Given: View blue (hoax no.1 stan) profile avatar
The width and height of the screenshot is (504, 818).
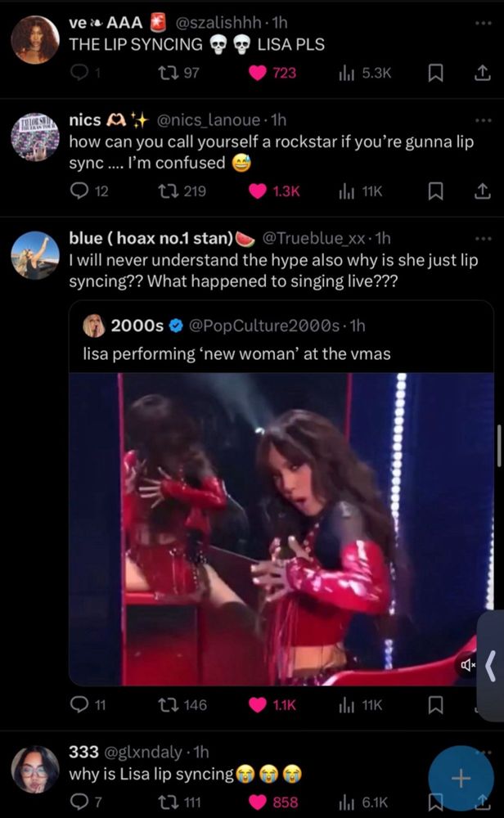Looking at the screenshot, I should [35, 255].
